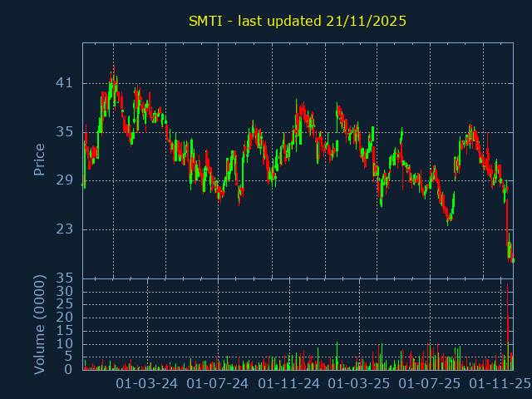Screen dimensions: 532x399
Task: Click the vertical Price axis title
Action: click(x=39, y=160)
